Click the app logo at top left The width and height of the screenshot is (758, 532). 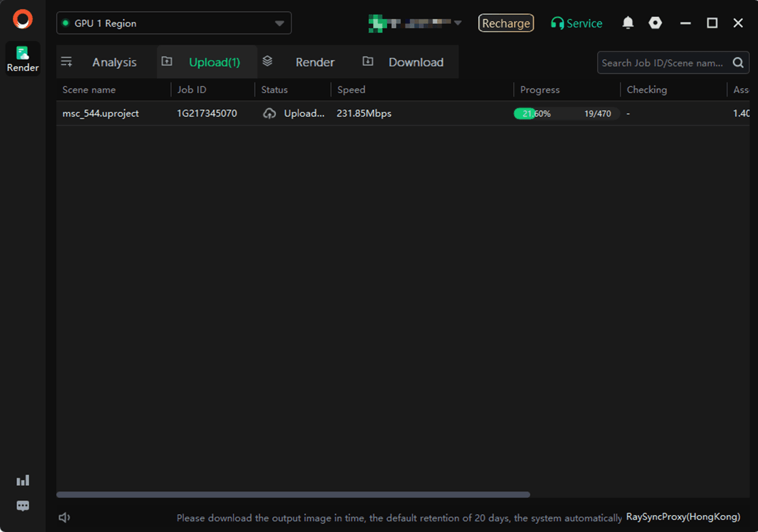tap(23, 19)
